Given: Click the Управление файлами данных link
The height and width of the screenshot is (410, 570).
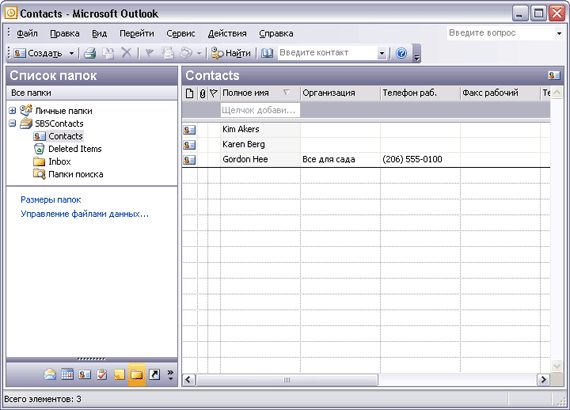Looking at the screenshot, I should click(x=84, y=214).
